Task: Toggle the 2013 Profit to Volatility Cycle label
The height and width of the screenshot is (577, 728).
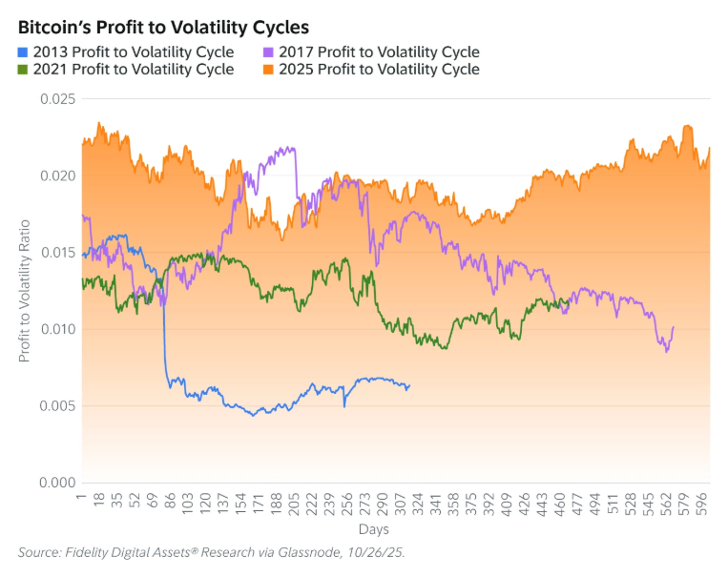Action: point(134,52)
